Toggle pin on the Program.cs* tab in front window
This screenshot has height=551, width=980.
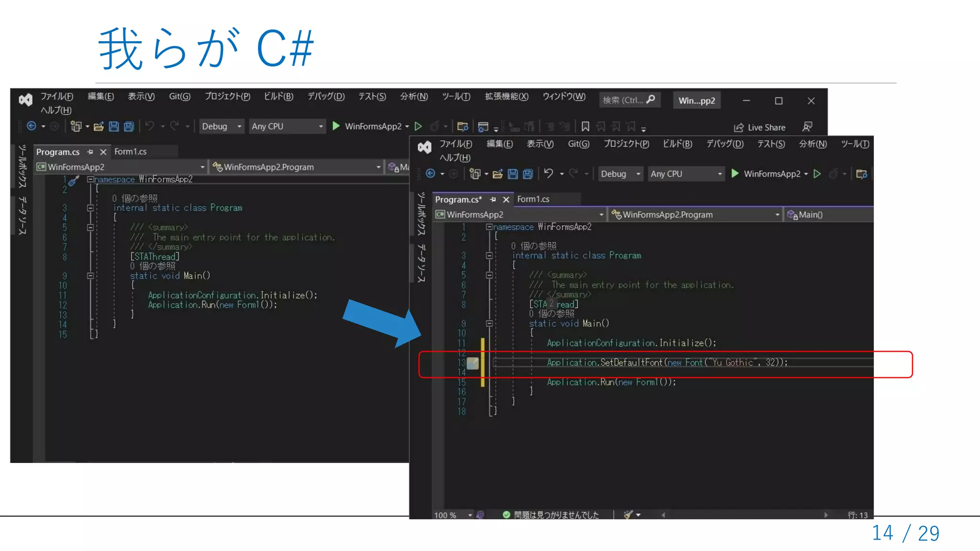click(x=493, y=199)
